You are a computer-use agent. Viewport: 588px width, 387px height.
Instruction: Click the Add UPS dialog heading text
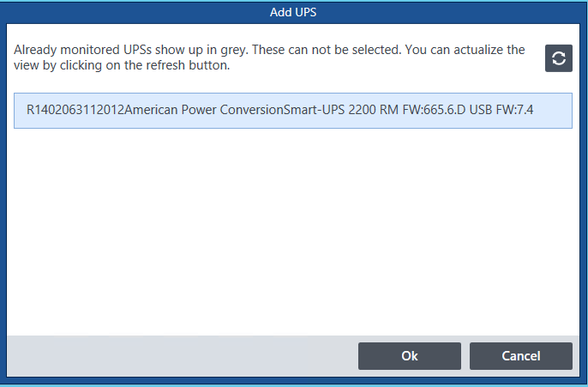(x=293, y=12)
